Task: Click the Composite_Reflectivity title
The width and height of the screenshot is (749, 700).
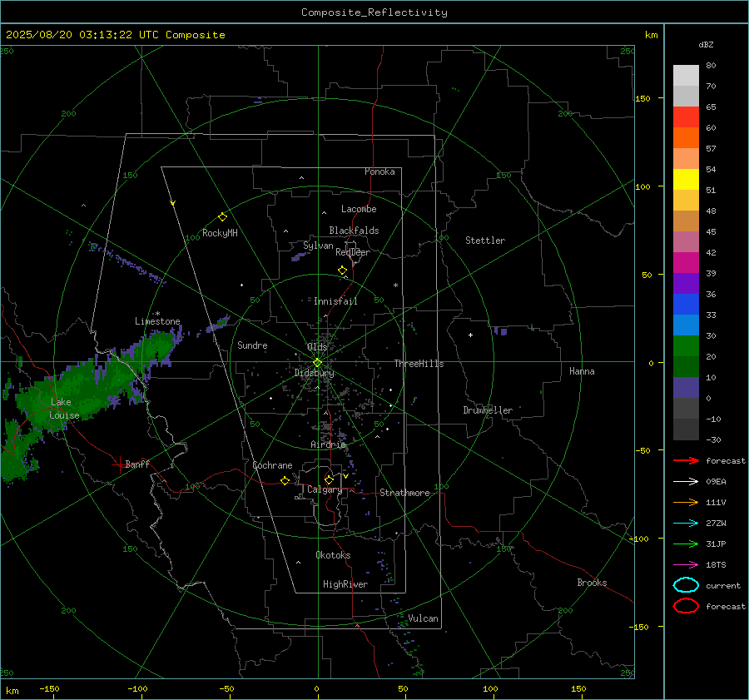Action: point(374,12)
